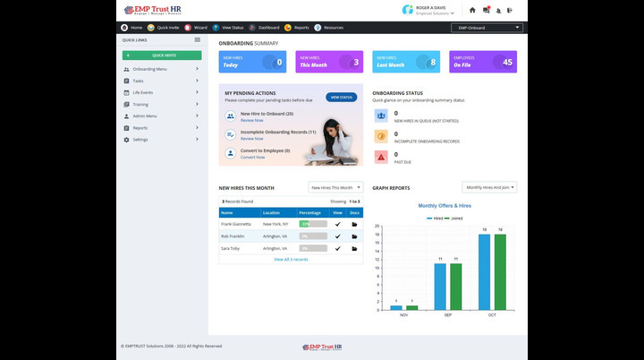644x360 pixels.
Task: Click Frank Giannetta's percentage progress bar
Action: [x=312, y=224]
